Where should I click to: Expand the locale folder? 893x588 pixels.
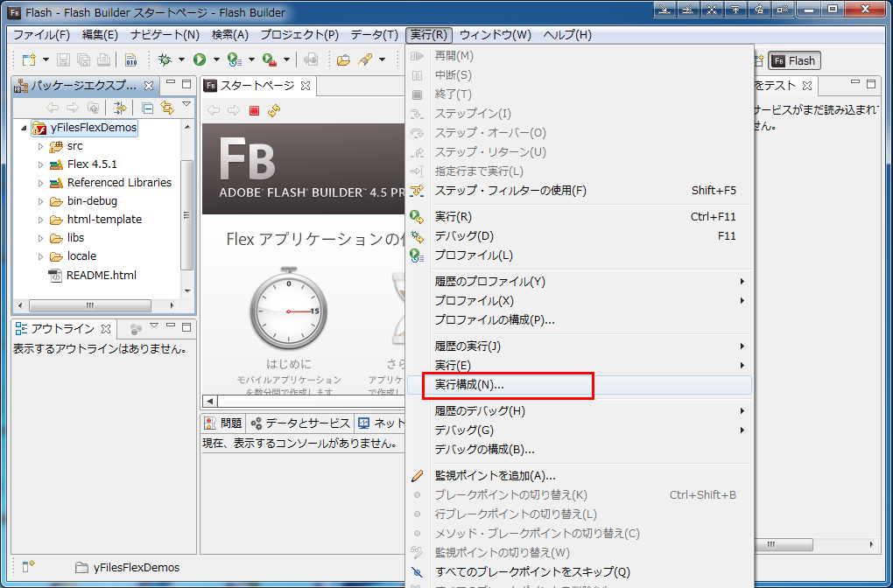(x=40, y=256)
